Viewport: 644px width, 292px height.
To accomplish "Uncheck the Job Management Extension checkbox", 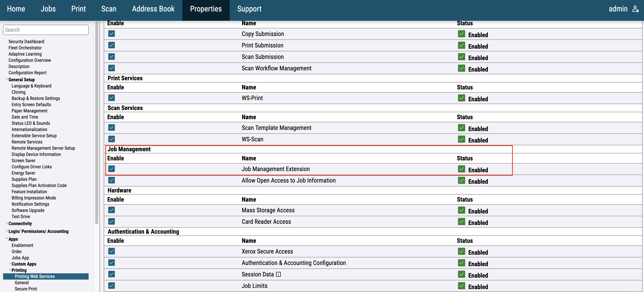I will click(x=112, y=169).
